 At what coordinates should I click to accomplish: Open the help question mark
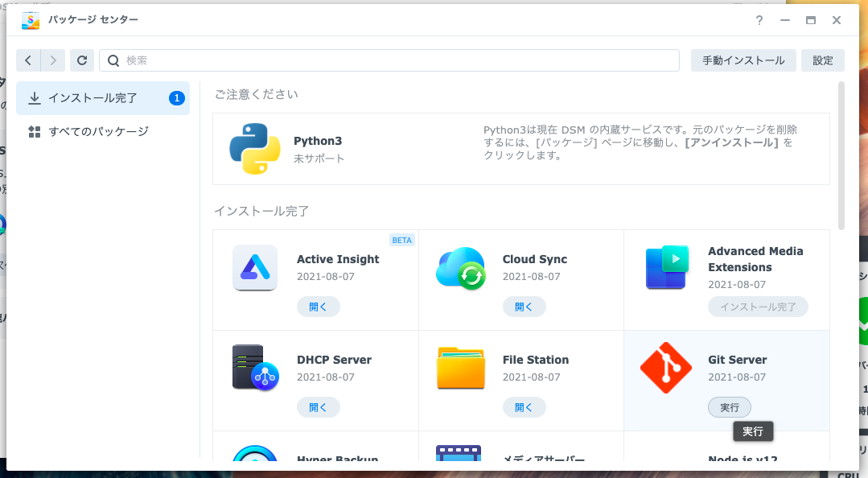(759, 20)
